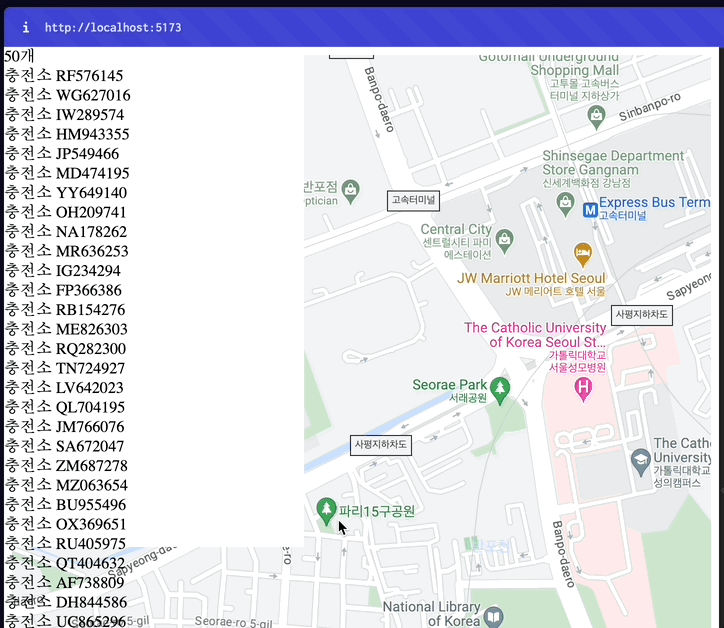The height and width of the screenshot is (628, 724).
Task: Click the 50개 count text
Action: click(19, 56)
